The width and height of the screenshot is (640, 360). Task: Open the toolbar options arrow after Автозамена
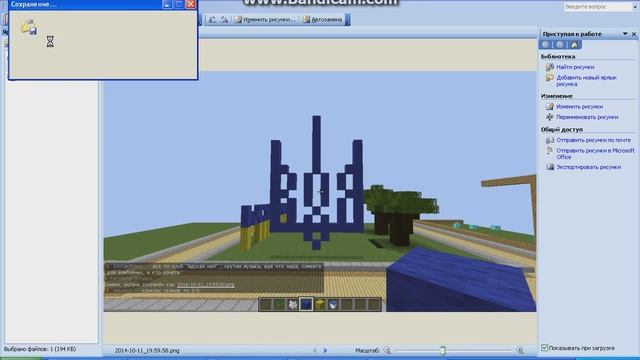click(347, 20)
